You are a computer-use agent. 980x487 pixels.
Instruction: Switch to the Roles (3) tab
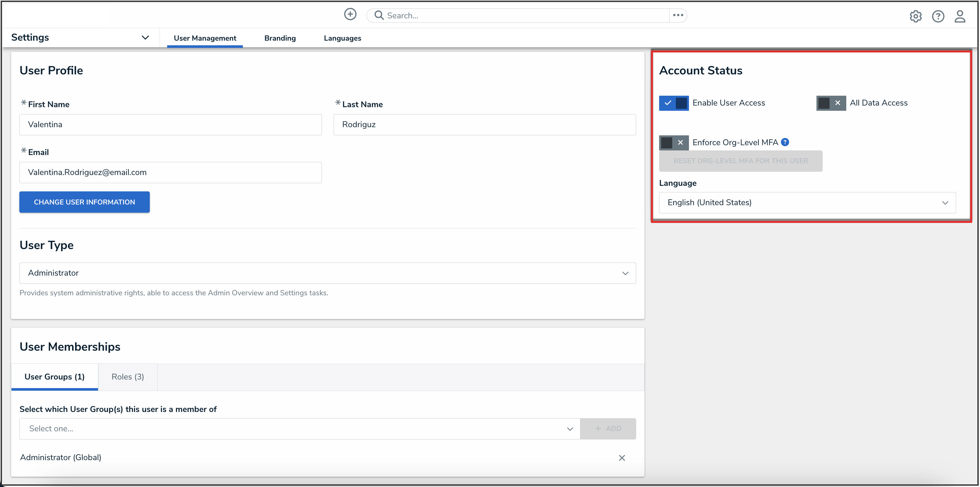tap(127, 377)
